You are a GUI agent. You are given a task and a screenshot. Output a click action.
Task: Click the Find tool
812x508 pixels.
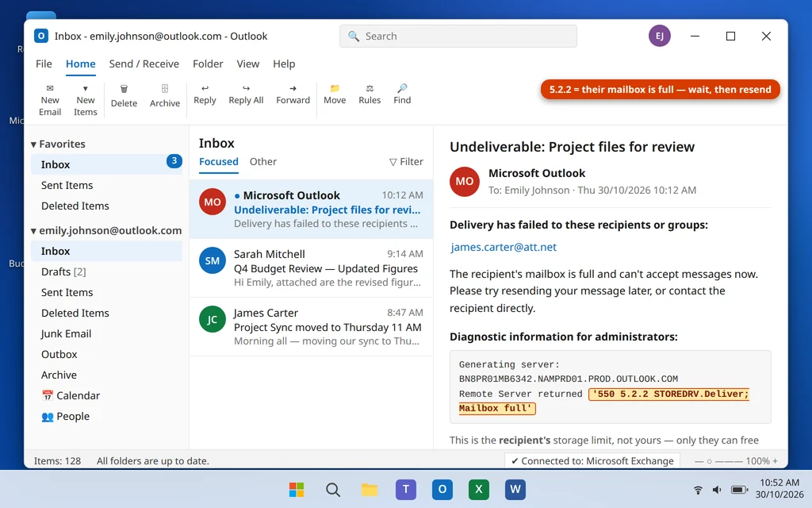click(402, 95)
